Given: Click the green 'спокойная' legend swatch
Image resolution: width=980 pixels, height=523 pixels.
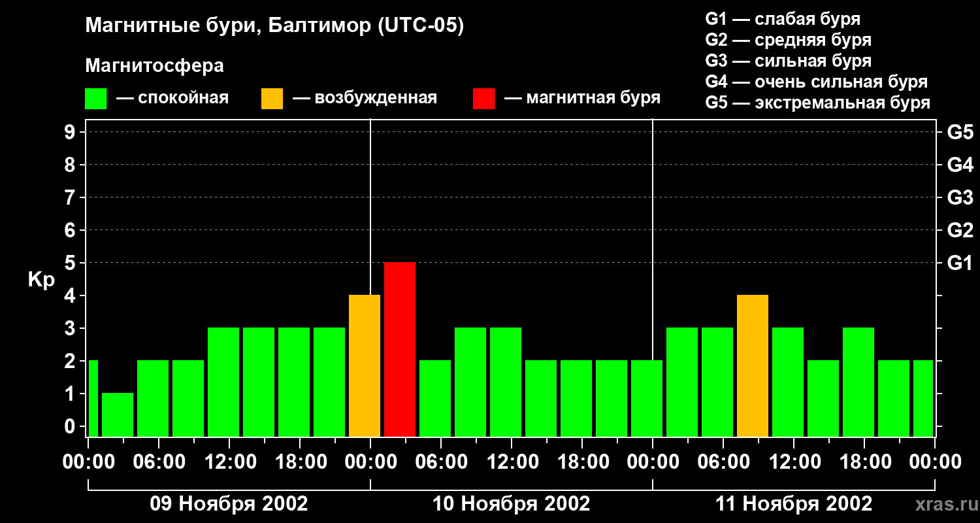Looking at the screenshot, I should (x=95, y=99).
